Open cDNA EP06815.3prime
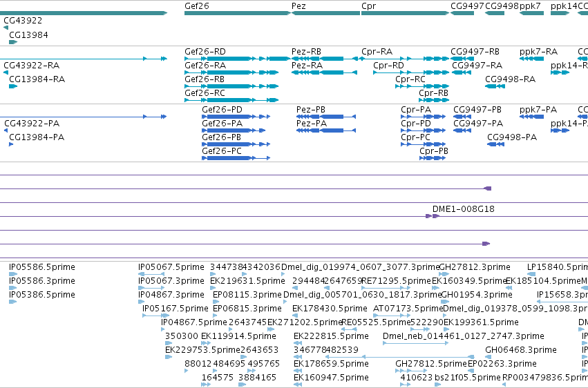 [x=247, y=309]
